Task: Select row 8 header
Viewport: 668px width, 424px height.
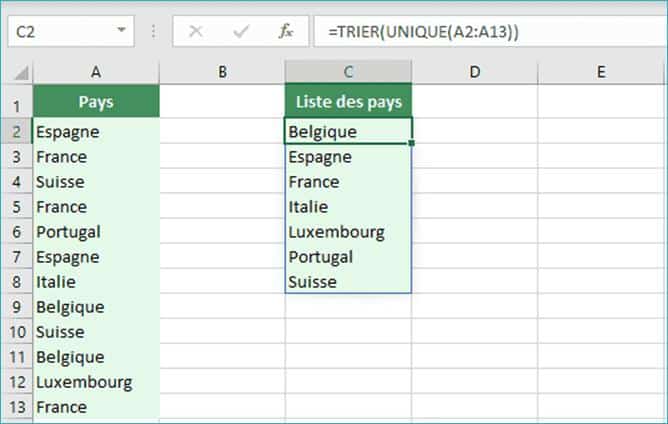Action: [x=16, y=282]
